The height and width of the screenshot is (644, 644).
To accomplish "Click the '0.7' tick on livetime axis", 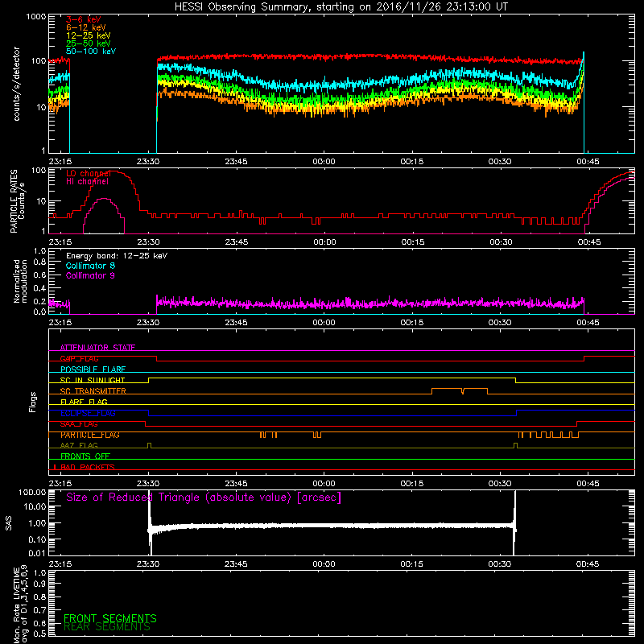I will 39,610.
